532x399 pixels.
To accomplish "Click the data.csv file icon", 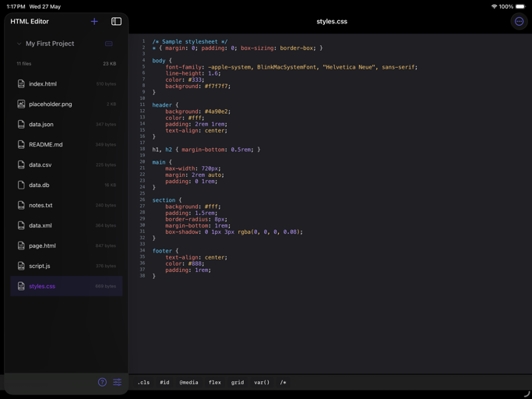I will point(21,164).
